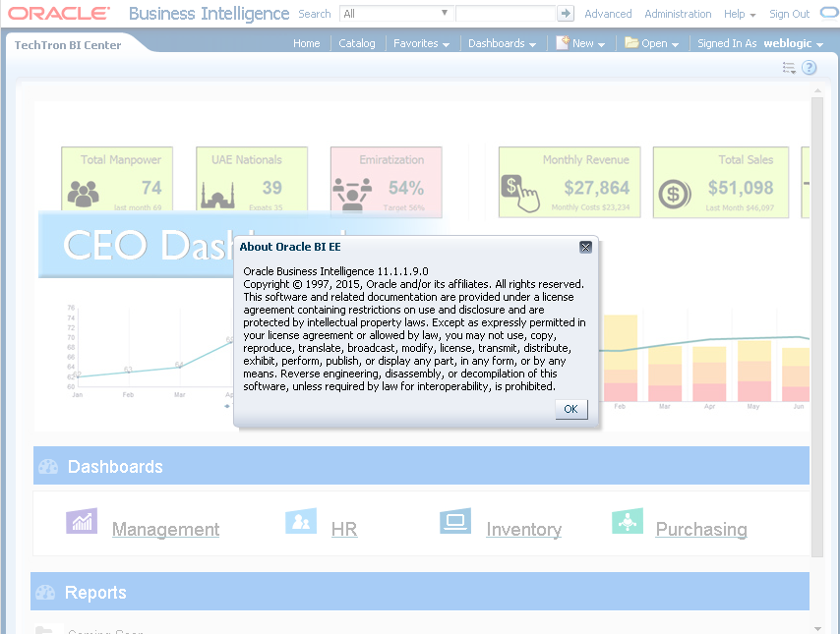Viewport: 840px width, 634px height.
Task: Open the search scope 'All' dropdown
Action: click(x=396, y=14)
